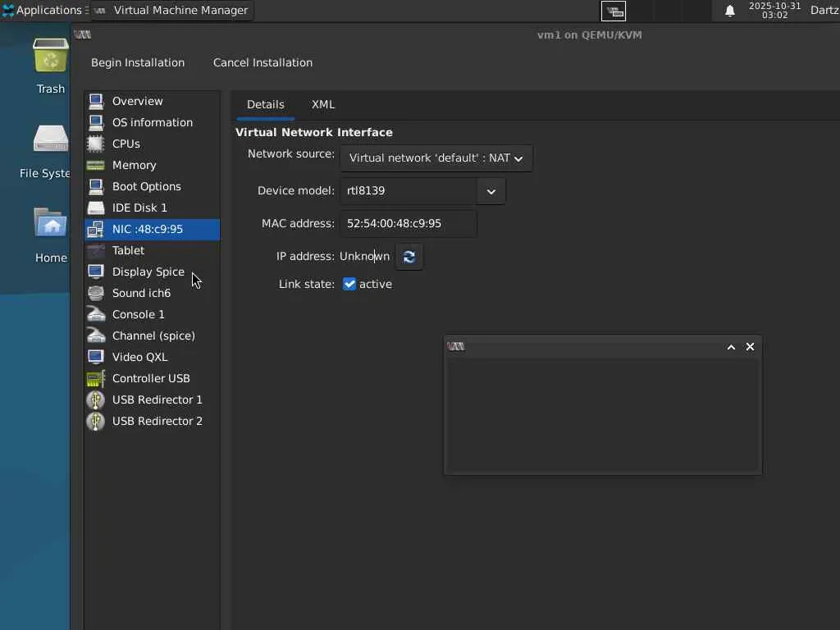Click the Memory module icon
The height and width of the screenshot is (630, 840).
(x=96, y=165)
